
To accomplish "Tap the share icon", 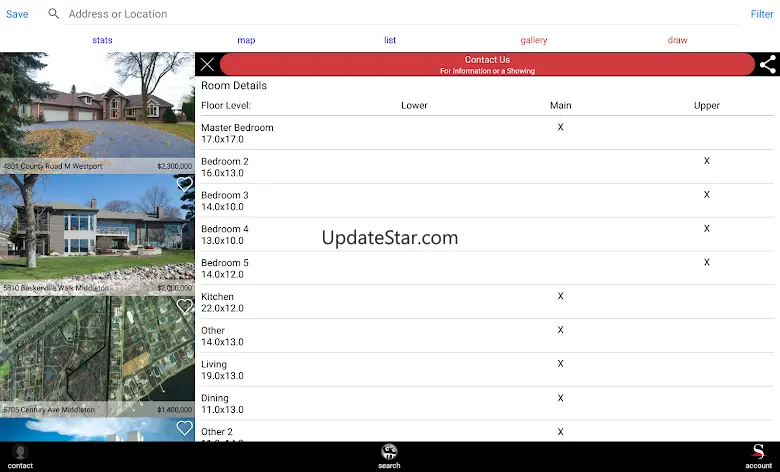I will 768,64.
